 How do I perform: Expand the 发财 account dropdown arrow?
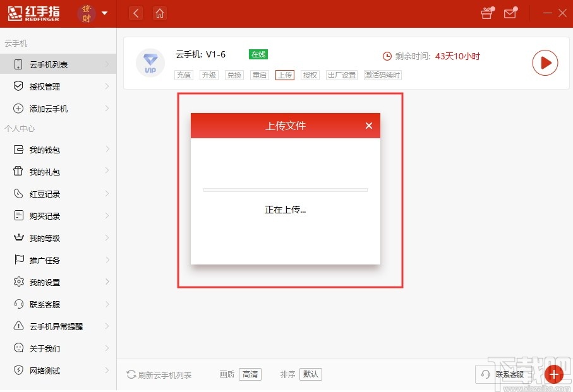pos(105,13)
